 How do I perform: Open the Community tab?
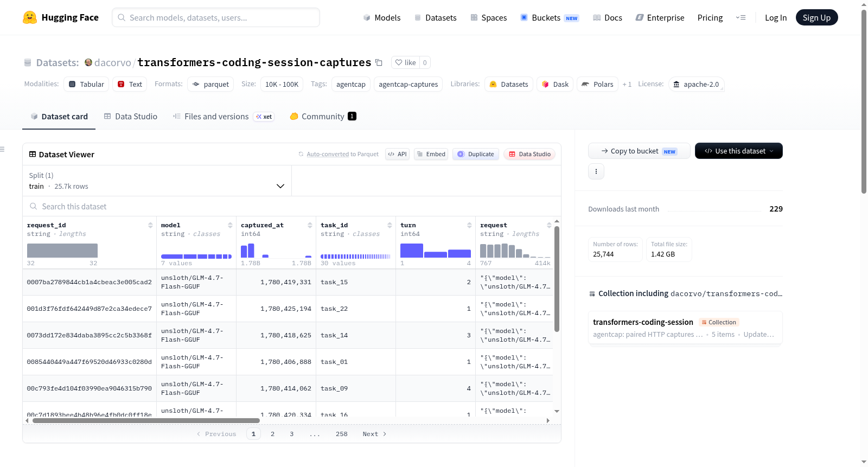[x=323, y=116]
